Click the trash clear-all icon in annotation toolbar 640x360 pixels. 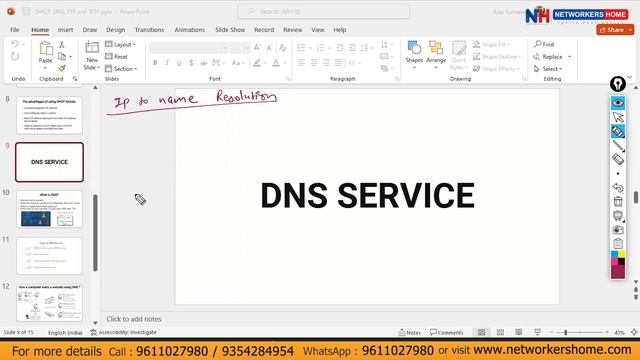[618, 201]
